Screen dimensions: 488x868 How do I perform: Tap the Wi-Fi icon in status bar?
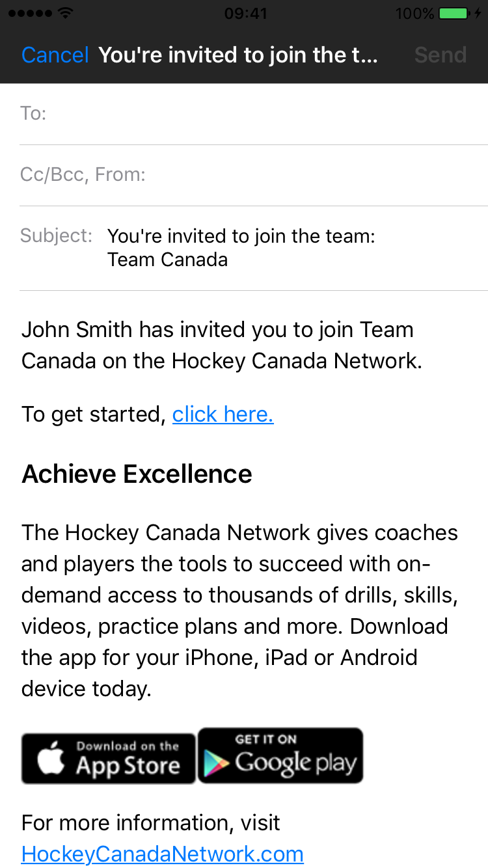(x=66, y=13)
